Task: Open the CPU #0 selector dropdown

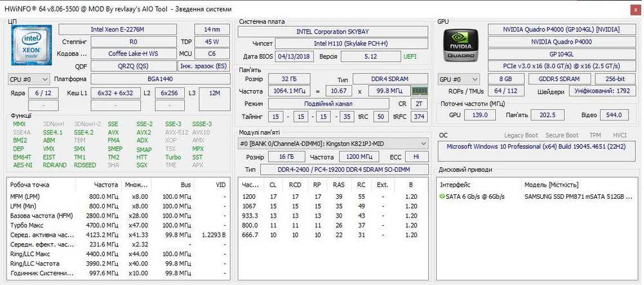Action: click(x=29, y=78)
